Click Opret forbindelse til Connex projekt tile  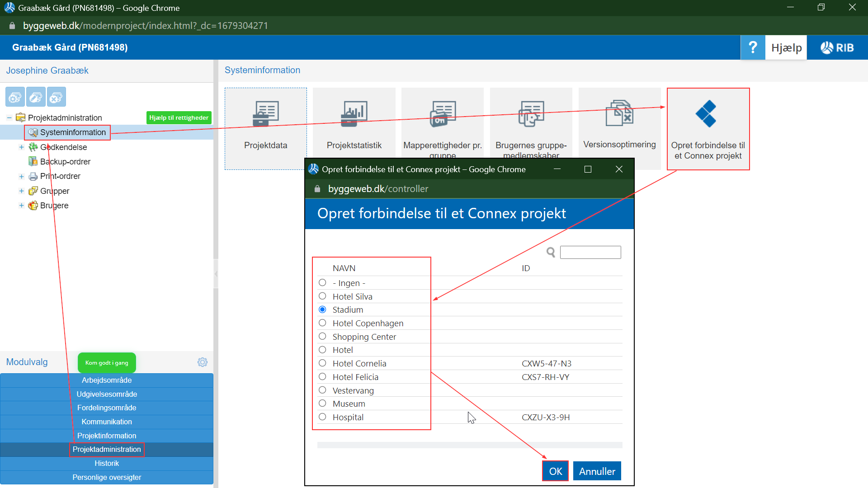pos(708,129)
